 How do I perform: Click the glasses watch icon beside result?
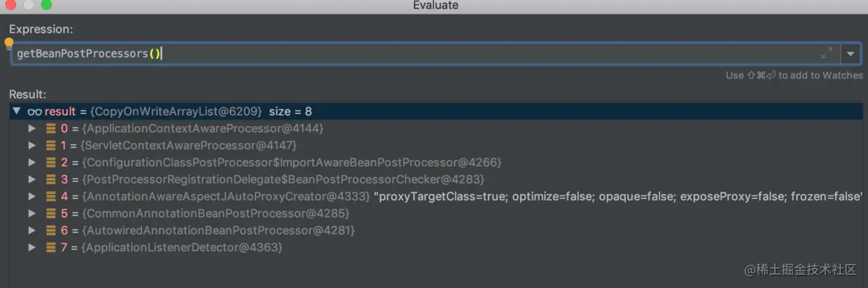(35, 111)
